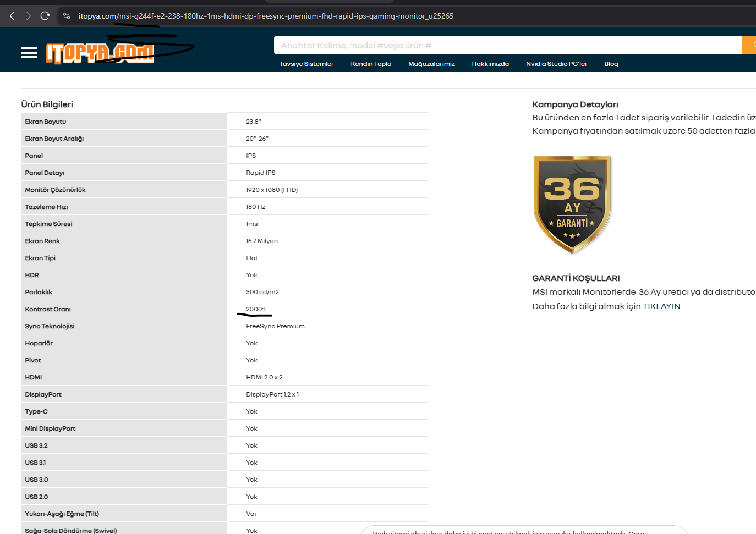Click the Mini DisplayPort label cell
The width and height of the screenshot is (756, 534).
pyautogui.click(x=124, y=428)
